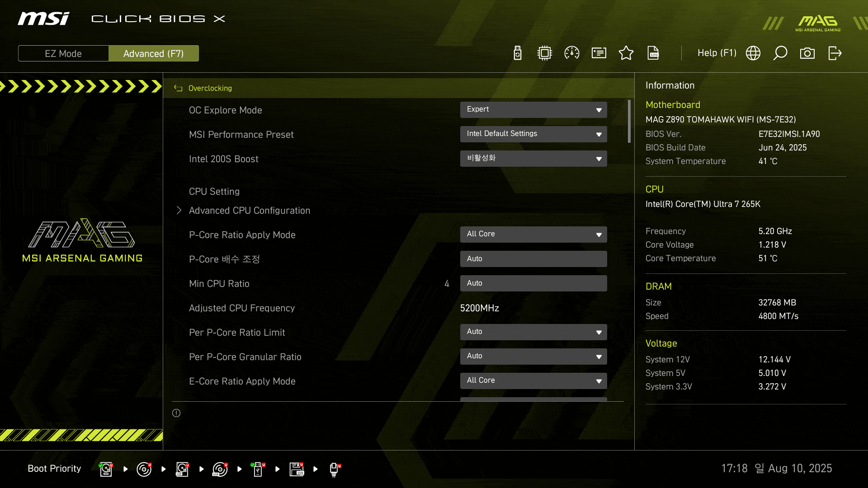Viewport: 868px width, 488px height.
Task: Select the hard disk boot device icon
Action: coord(106,469)
